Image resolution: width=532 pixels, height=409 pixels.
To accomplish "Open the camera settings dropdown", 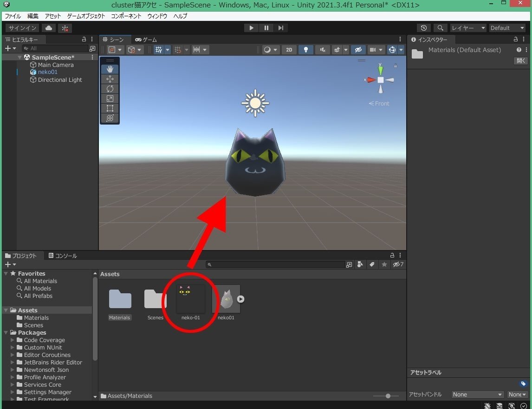I will click(x=376, y=50).
